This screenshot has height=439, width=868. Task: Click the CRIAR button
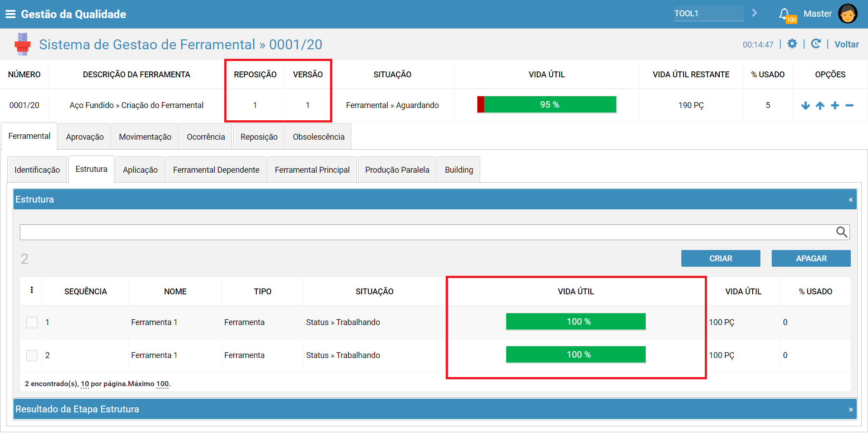coord(721,258)
